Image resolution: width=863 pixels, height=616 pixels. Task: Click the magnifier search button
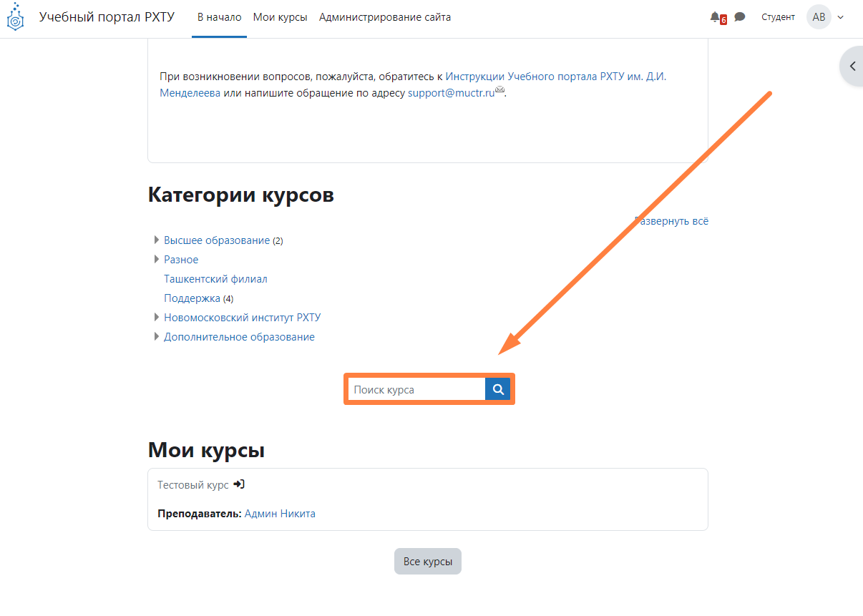(x=498, y=390)
